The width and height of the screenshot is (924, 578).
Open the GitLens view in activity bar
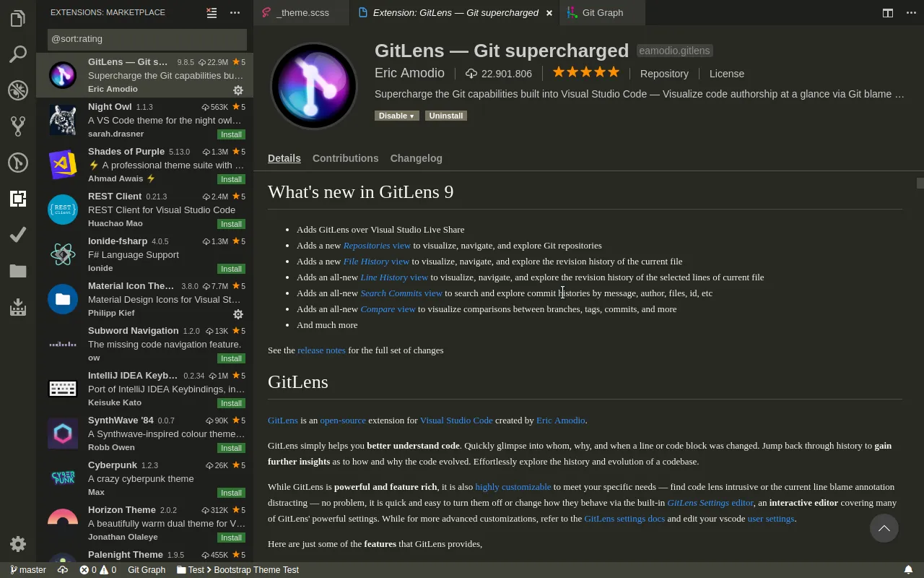pyautogui.click(x=18, y=163)
